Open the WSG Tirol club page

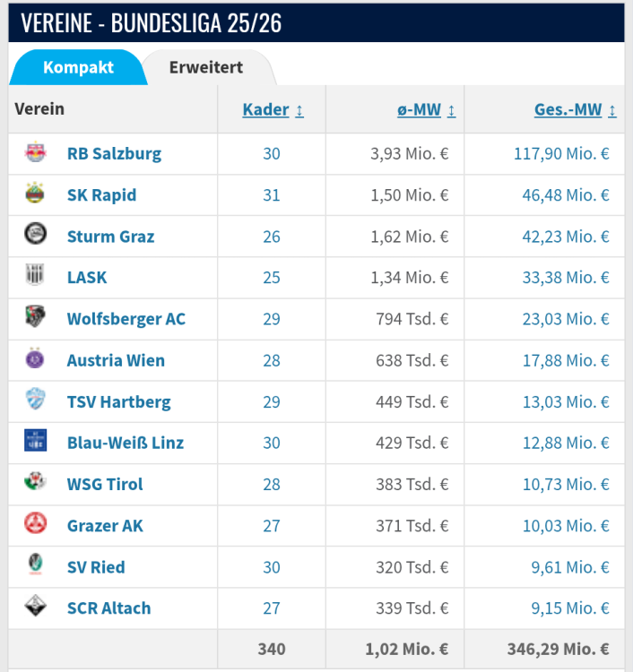(x=105, y=484)
